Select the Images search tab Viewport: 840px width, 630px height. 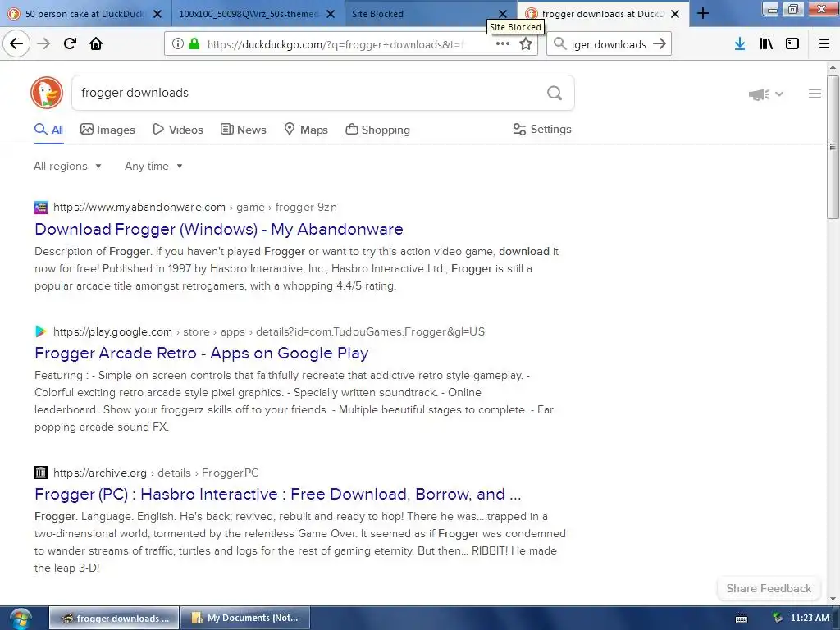[x=107, y=130]
